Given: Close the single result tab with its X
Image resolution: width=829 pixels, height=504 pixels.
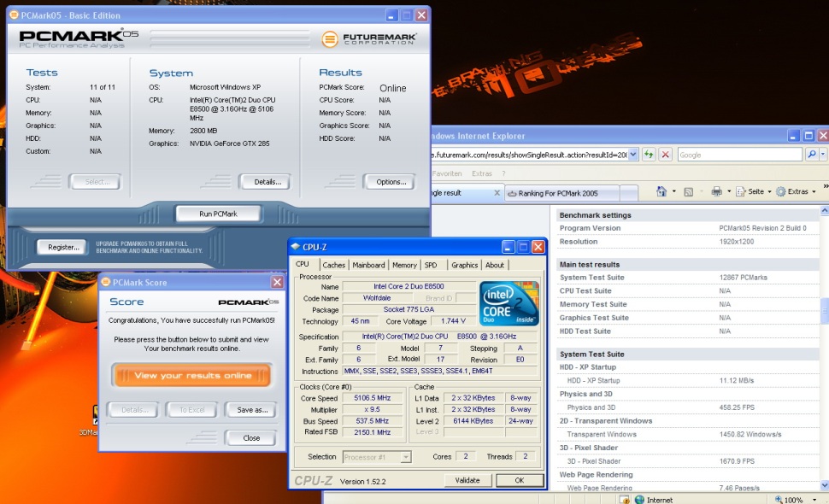Looking at the screenshot, I should pos(497,193).
